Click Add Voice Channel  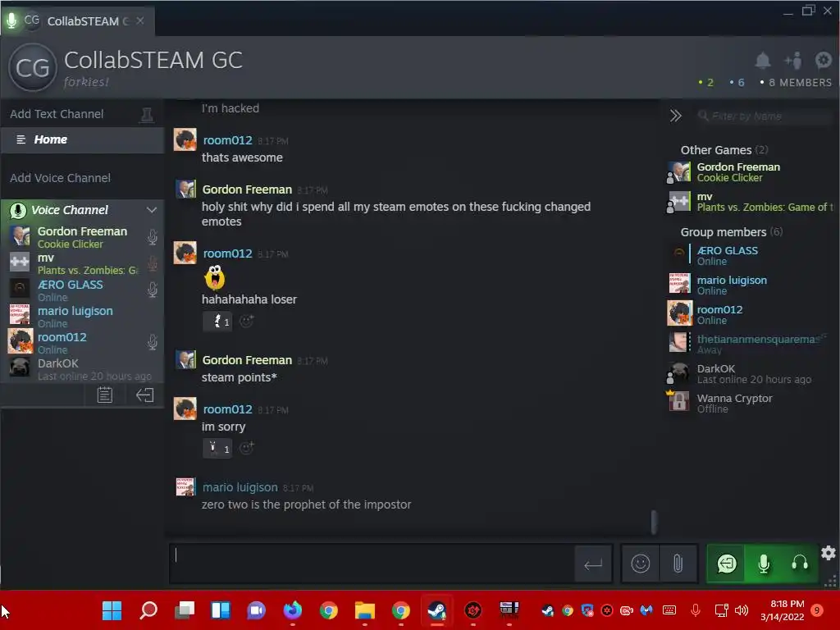pyautogui.click(x=60, y=178)
